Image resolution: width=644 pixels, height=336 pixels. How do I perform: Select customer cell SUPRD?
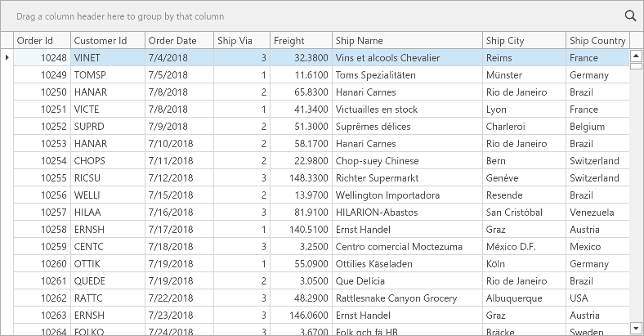[x=108, y=127]
